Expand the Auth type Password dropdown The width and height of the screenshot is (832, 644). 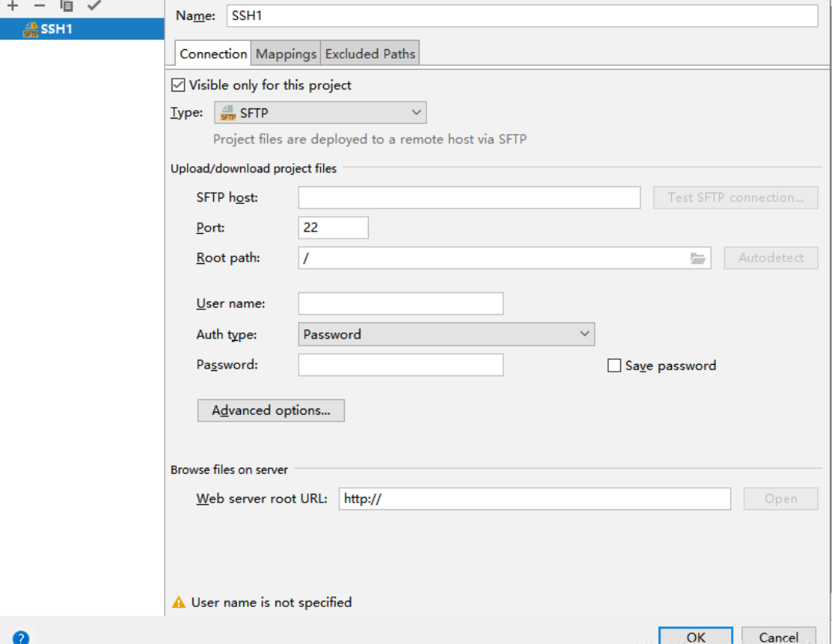(446, 335)
